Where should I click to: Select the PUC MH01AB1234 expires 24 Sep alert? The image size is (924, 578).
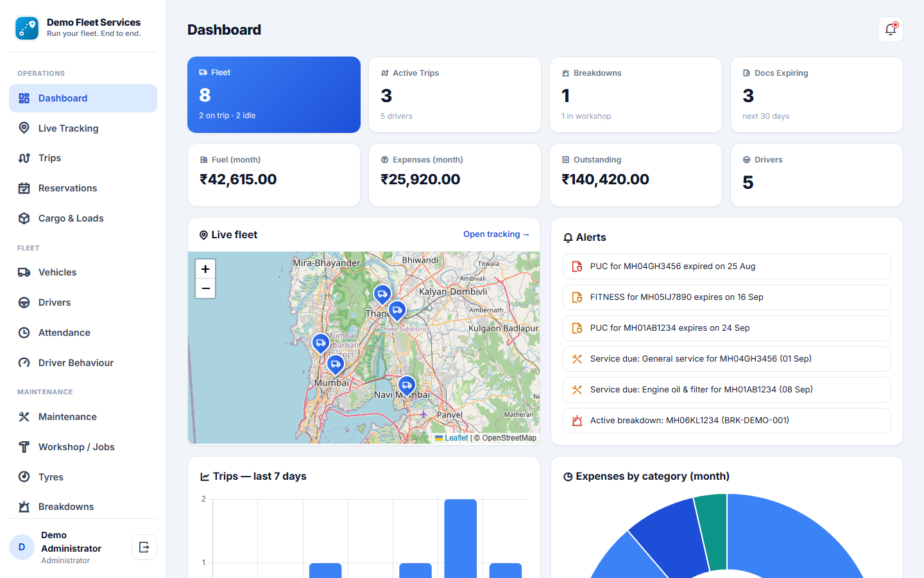coord(727,328)
